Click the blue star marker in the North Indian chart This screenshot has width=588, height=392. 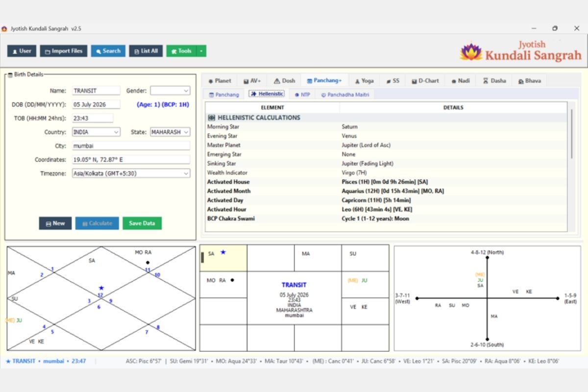tap(101, 288)
